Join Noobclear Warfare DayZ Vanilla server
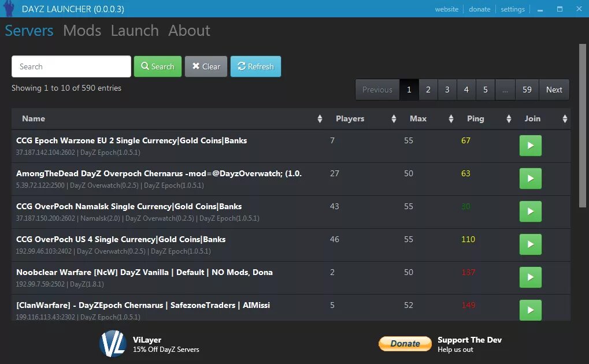This screenshot has height=364, width=589. pyautogui.click(x=531, y=277)
